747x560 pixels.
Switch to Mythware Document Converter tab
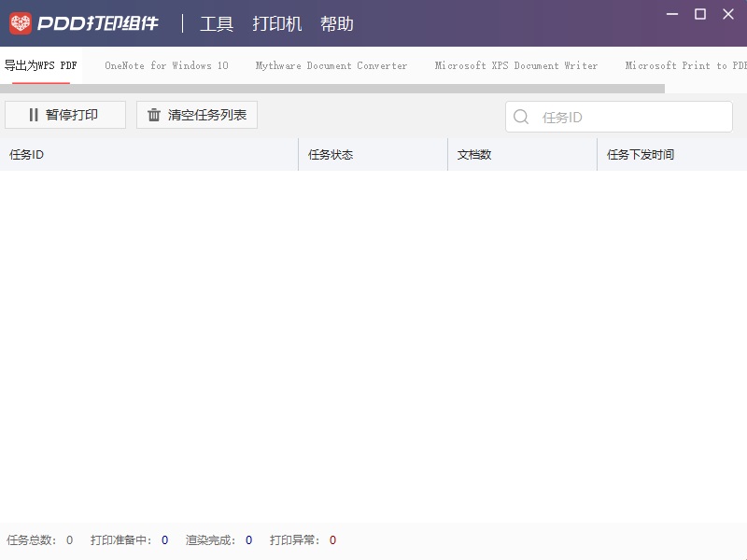(x=331, y=65)
